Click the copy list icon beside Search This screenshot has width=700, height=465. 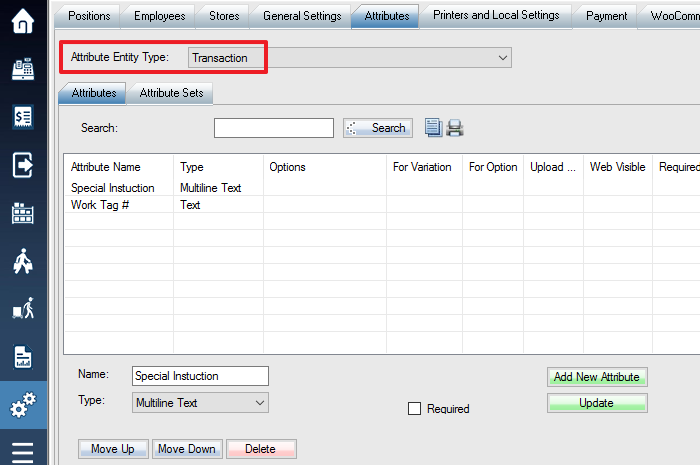pos(433,128)
